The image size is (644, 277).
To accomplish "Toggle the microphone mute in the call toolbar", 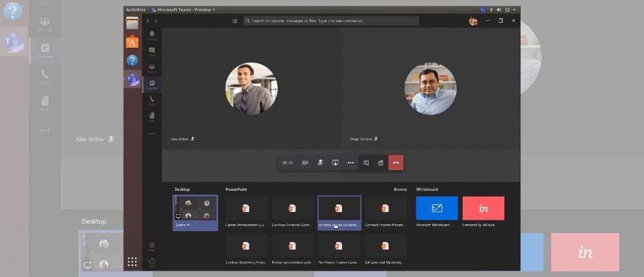I will [320, 163].
